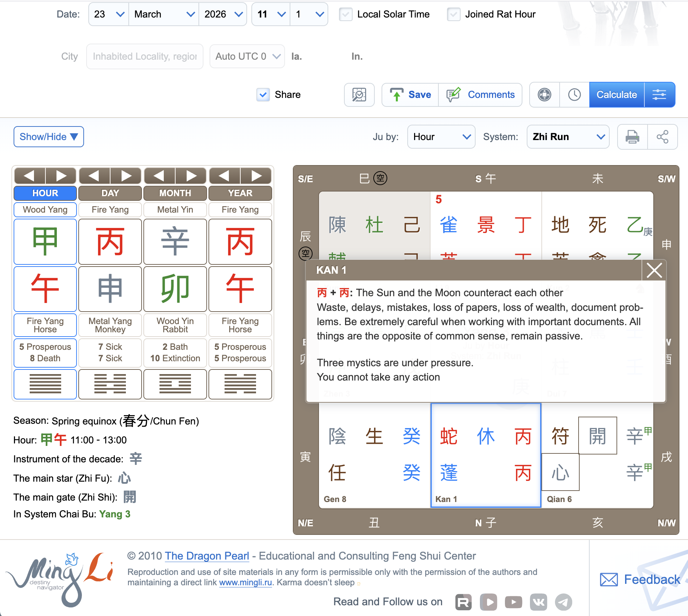Viewport: 688px width, 616px height.
Task: Uncheck the Share checkbox
Action: 263,95
